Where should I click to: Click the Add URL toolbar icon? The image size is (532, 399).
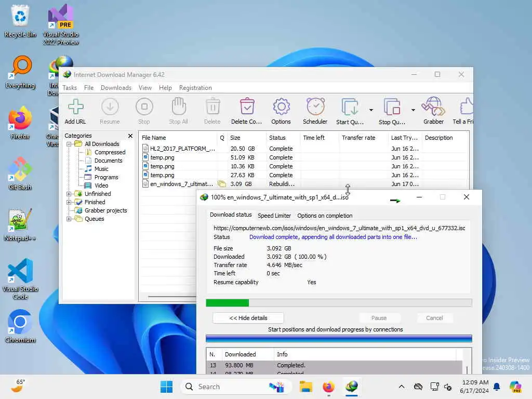point(75,111)
